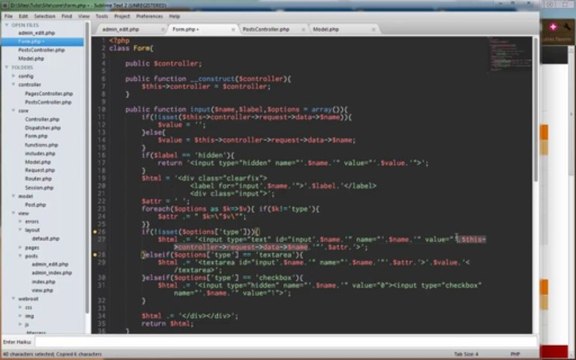Select highlighted Form.php under OPEN FILES

tap(42, 42)
